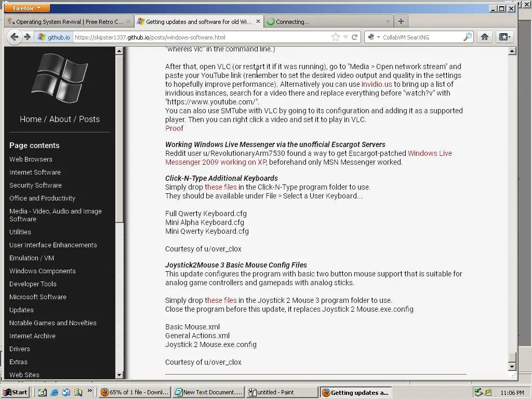Go back with the Back arrow

click(14, 37)
